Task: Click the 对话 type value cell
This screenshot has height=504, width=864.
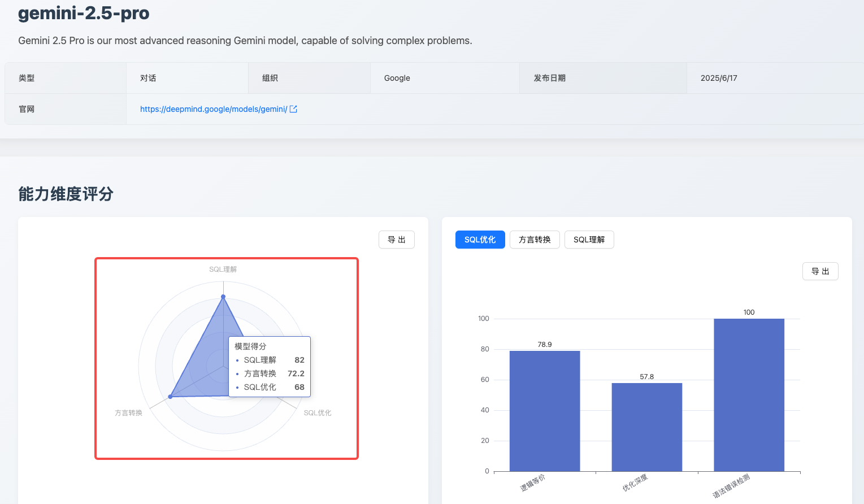Action: [x=148, y=77]
